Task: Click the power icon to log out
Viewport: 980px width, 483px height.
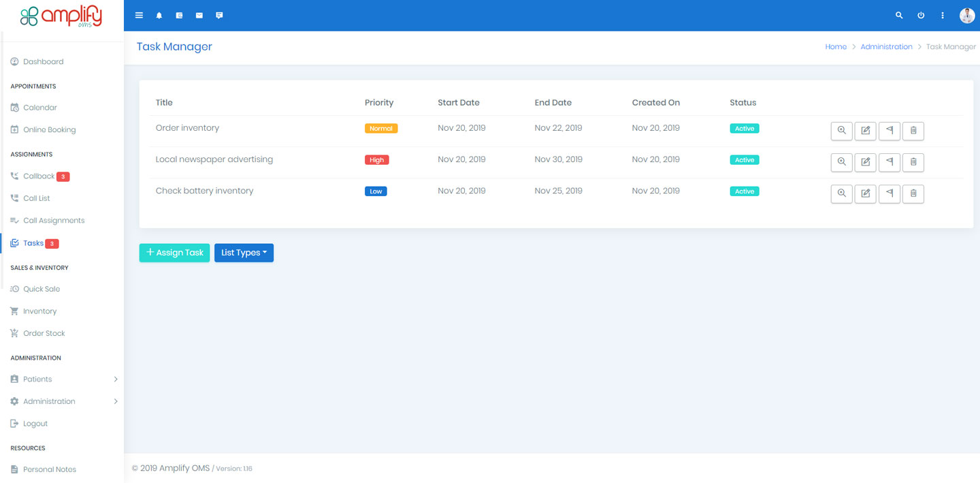Action: [921, 15]
